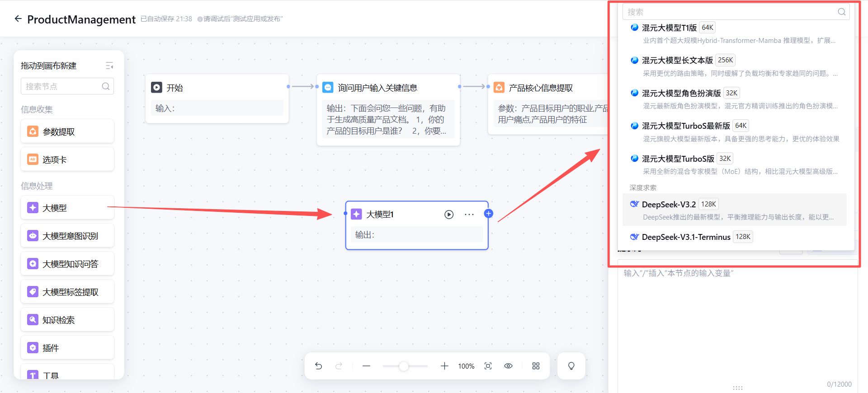Zoom out the canvas with minus icon
868x393 pixels.
coord(366,366)
